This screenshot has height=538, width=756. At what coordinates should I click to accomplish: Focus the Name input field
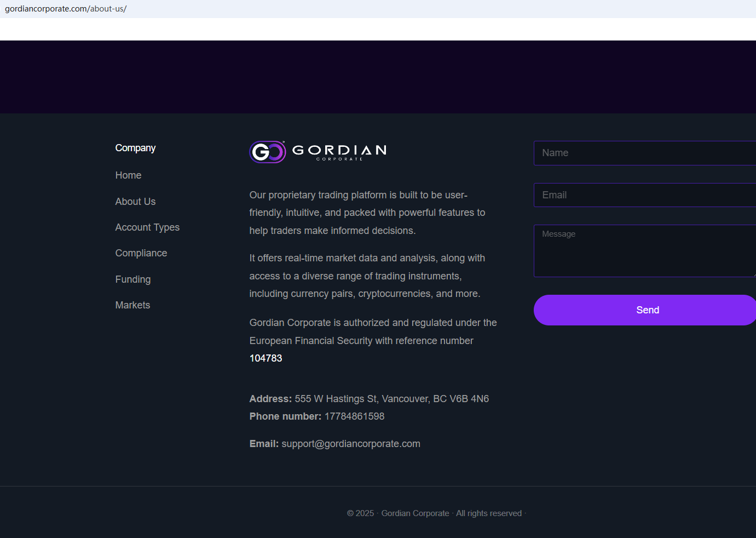click(645, 153)
